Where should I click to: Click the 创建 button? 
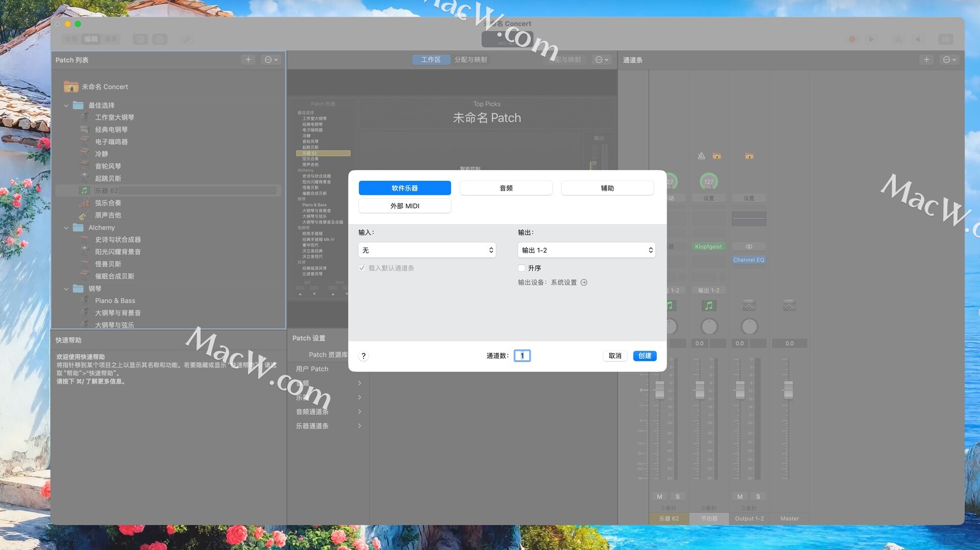click(x=645, y=356)
